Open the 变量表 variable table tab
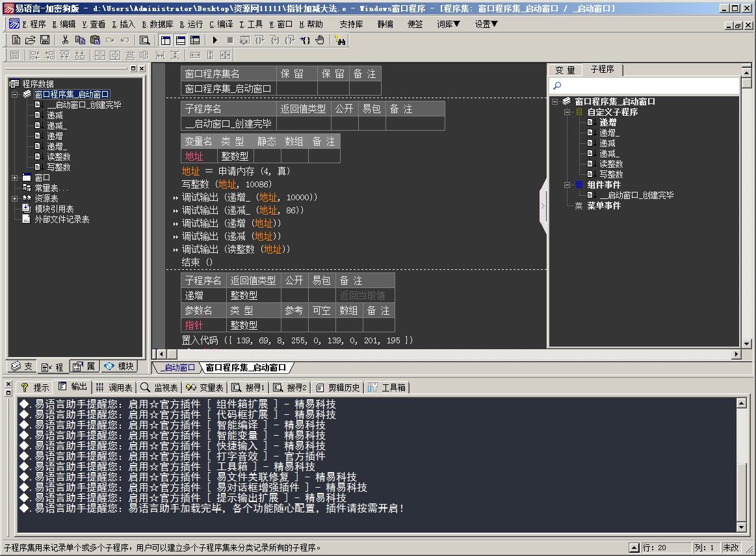 click(x=205, y=387)
